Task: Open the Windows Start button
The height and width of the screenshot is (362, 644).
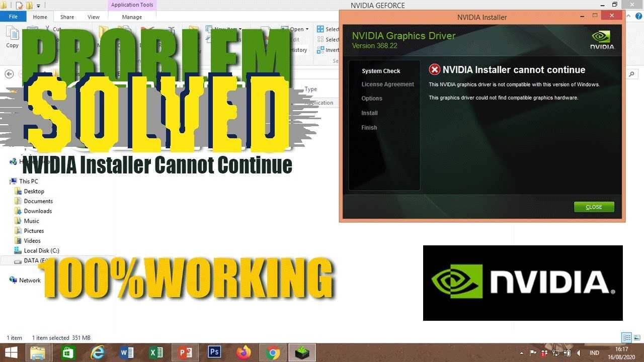Action: [x=11, y=353]
